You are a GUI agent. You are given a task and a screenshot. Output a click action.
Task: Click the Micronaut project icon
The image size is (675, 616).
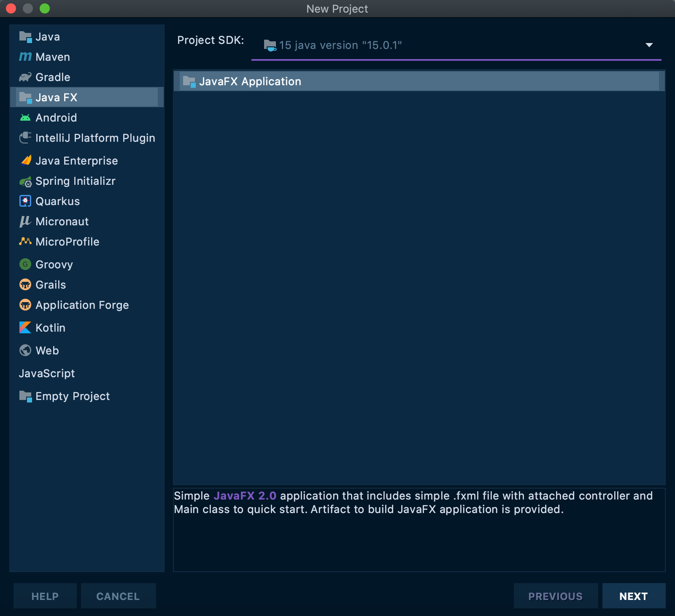25,222
